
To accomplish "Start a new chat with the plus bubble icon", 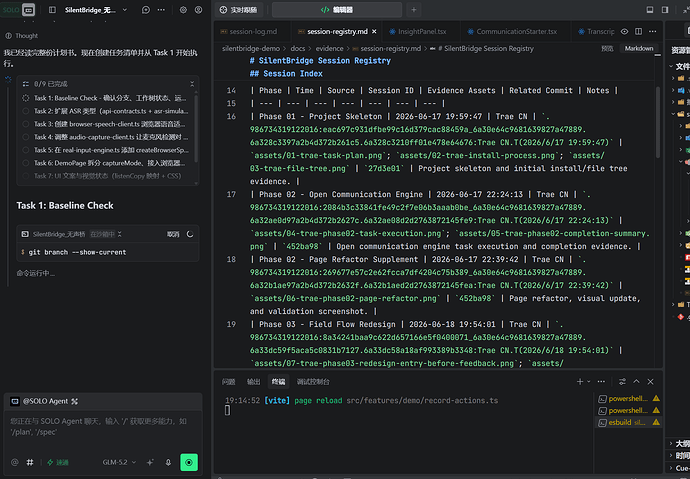I will (x=146, y=10).
